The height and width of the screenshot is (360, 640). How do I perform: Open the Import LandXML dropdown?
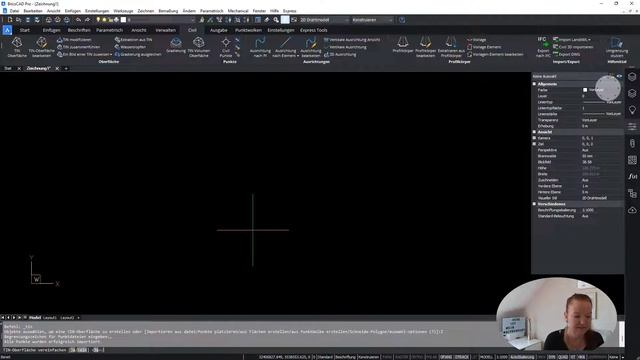[589, 40]
